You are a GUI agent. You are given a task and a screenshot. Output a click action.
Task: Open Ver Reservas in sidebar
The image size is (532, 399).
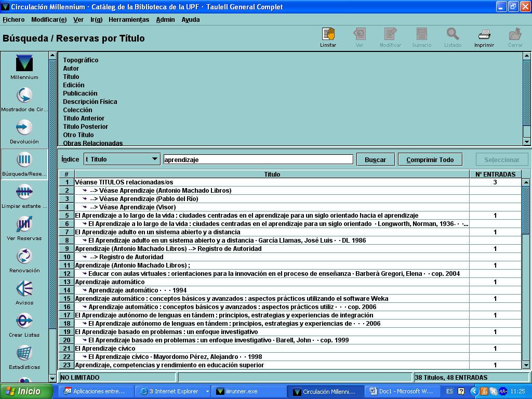[24, 224]
